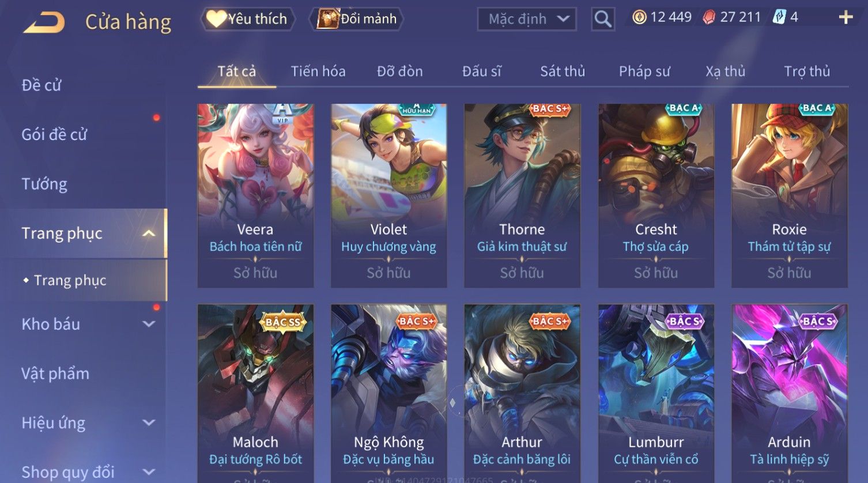Select the Trang phục sub-item
This screenshot has height=483, width=868.
(70, 281)
